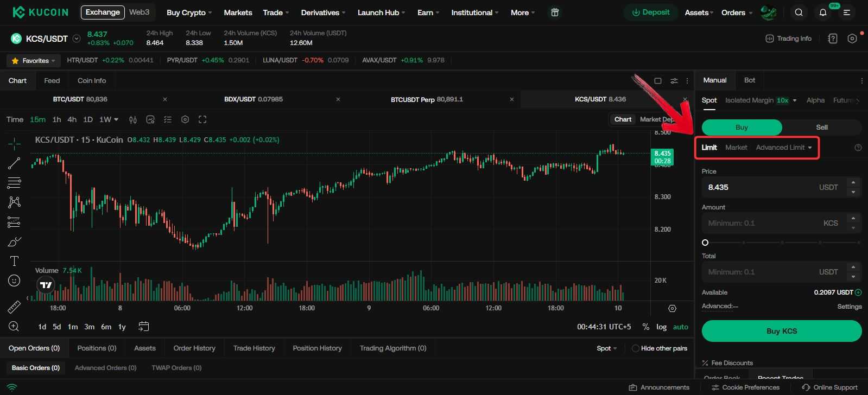Viewport: 868px width, 395px height.
Task: Toggle auto scale on chart
Action: click(x=680, y=327)
